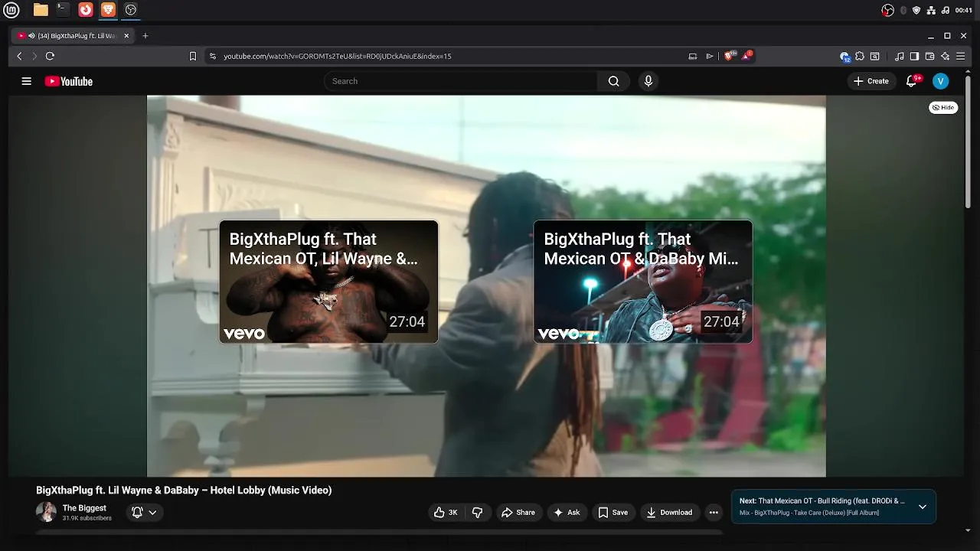Open the Linux Mint start menu

(11, 10)
